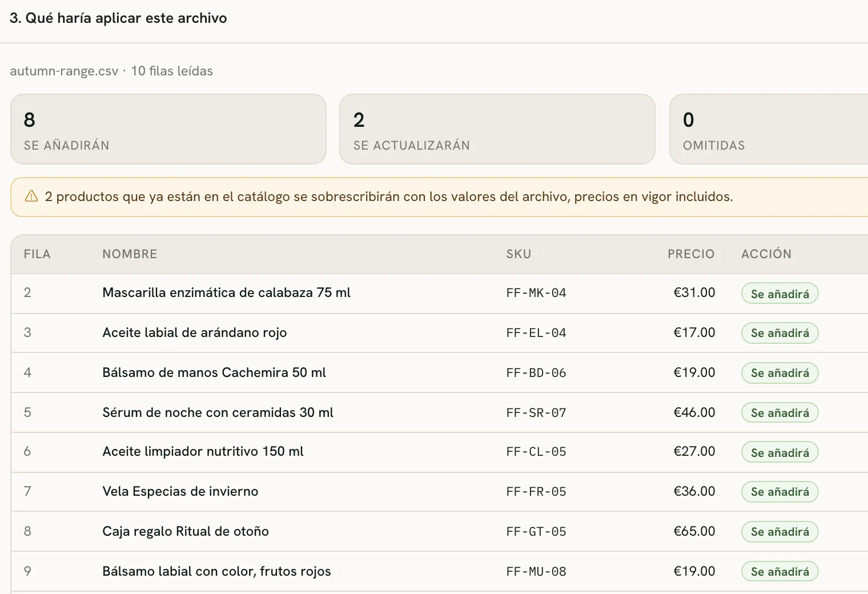Click 'Se añadirá' badge on Bálsamo de manos row
This screenshot has width=868, height=594.
point(779,373)
